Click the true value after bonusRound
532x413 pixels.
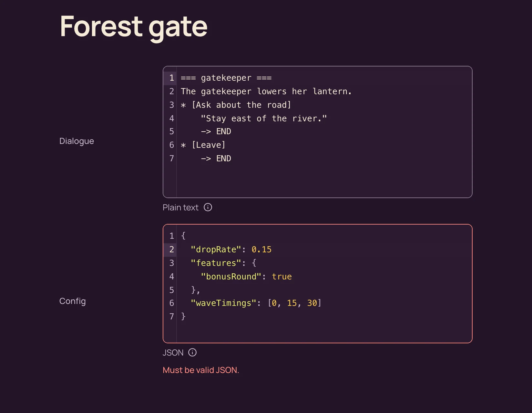282,277
